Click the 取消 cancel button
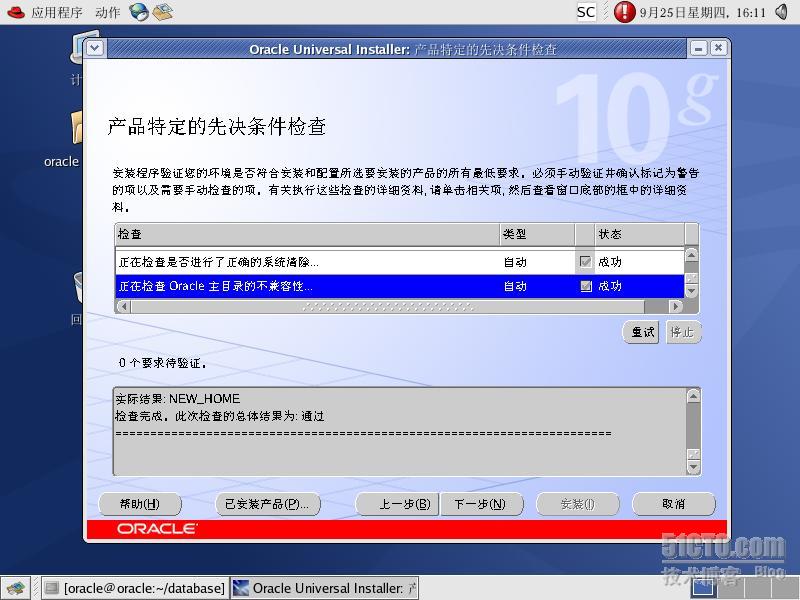Image resolution: width=800 pixels, height=600 pixels. click(x=673, y=504)
